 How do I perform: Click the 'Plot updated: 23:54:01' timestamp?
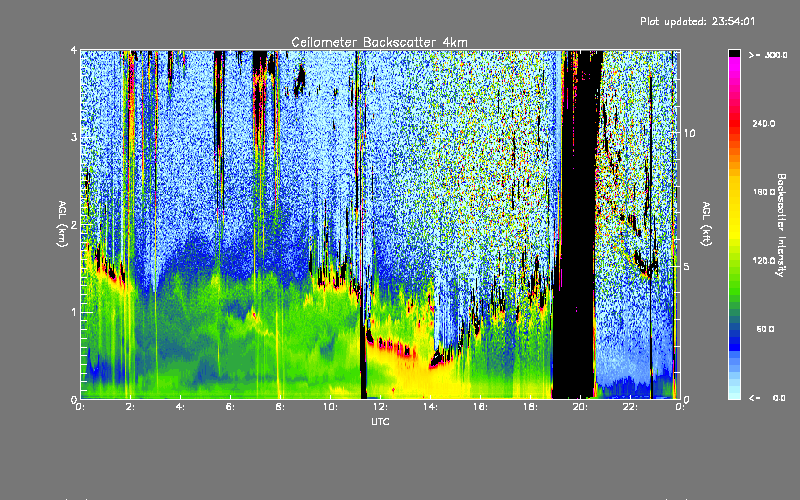[697, 21]
